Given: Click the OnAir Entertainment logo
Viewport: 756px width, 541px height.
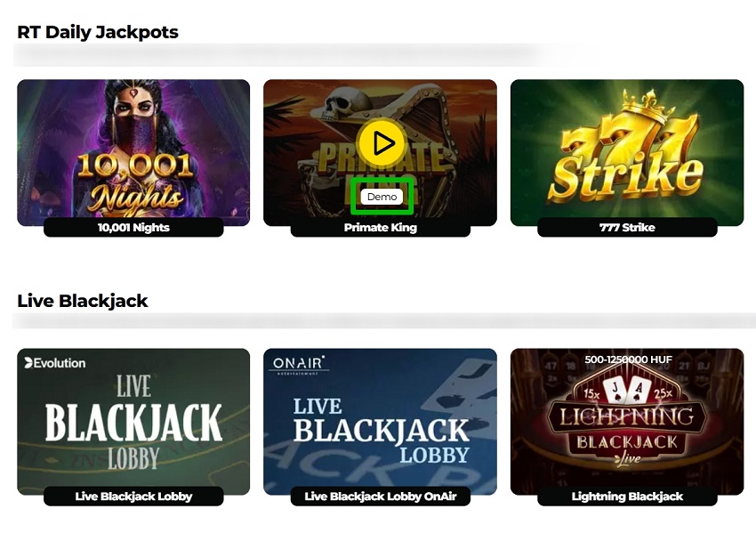Looking at the screenshot, I should point(299,365).
